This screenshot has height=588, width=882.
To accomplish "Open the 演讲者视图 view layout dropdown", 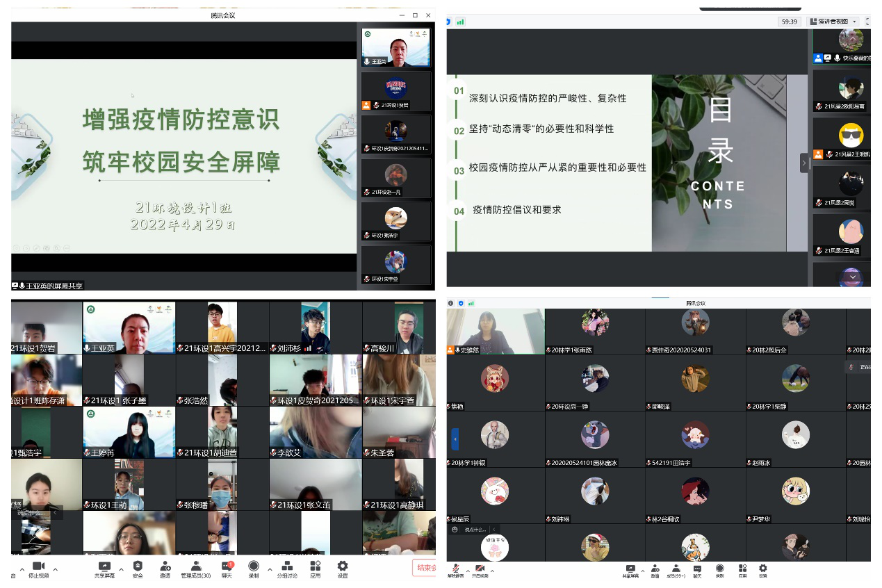I will tap(833, 22).
